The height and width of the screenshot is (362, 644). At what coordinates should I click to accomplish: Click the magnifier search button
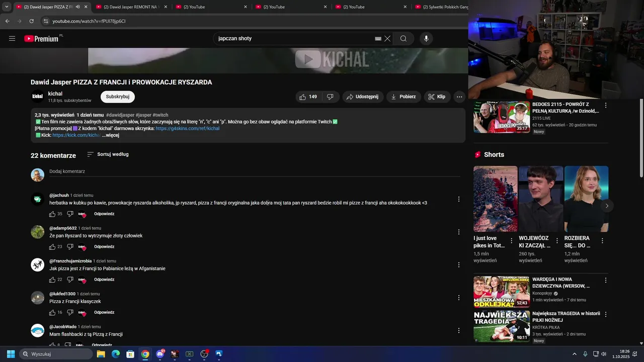click(x=404, y=39)
